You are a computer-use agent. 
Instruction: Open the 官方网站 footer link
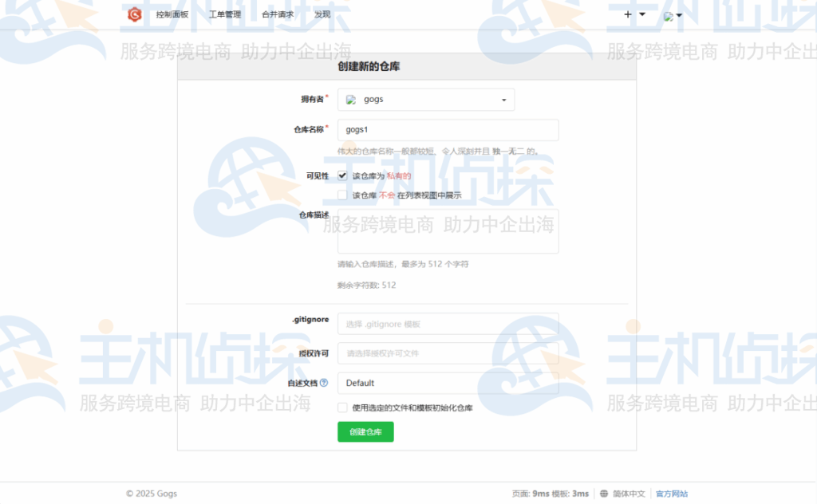[x=672, y=494]
